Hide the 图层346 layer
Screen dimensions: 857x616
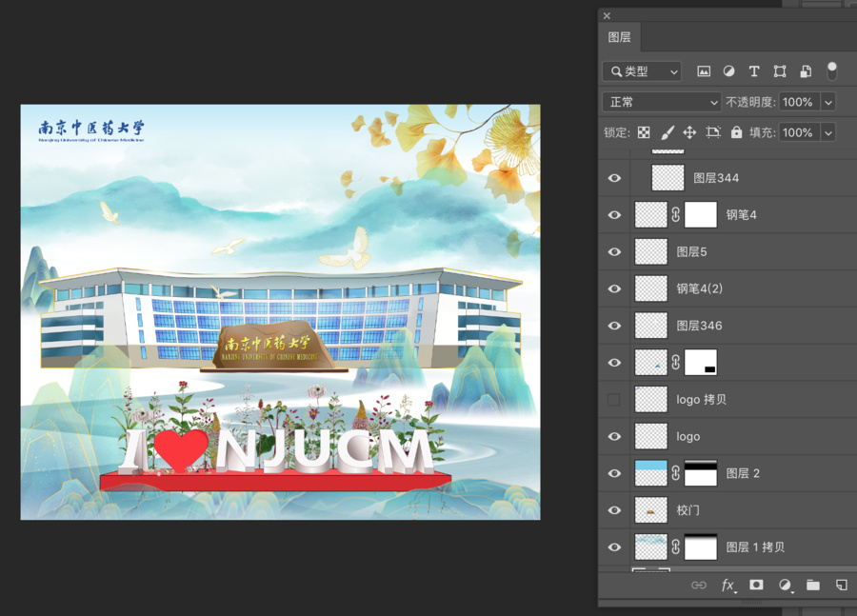point(614,326)
